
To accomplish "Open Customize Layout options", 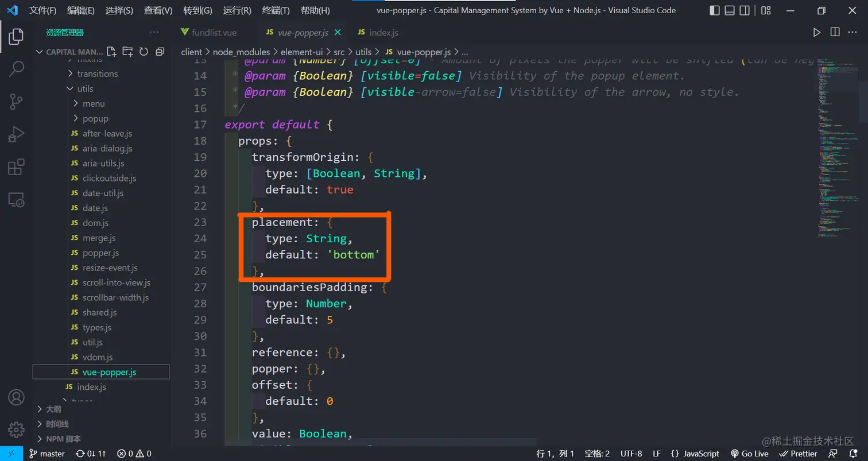I will point(766,10).
